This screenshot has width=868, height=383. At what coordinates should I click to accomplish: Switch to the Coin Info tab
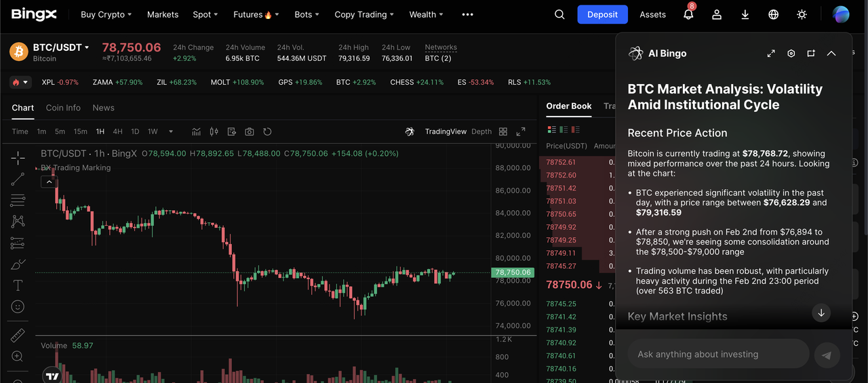point(63,108)
